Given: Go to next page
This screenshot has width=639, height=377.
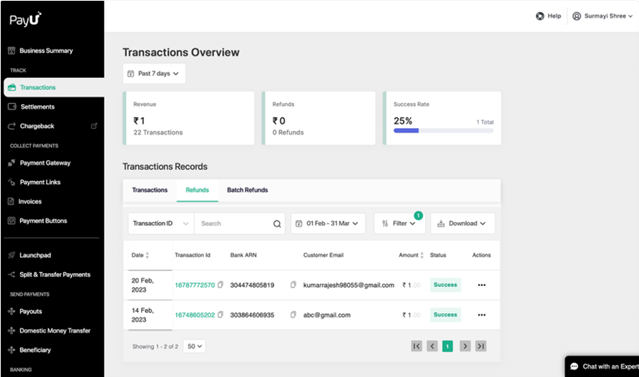Looking at the screenshot, I should click(x=465, y=346).
